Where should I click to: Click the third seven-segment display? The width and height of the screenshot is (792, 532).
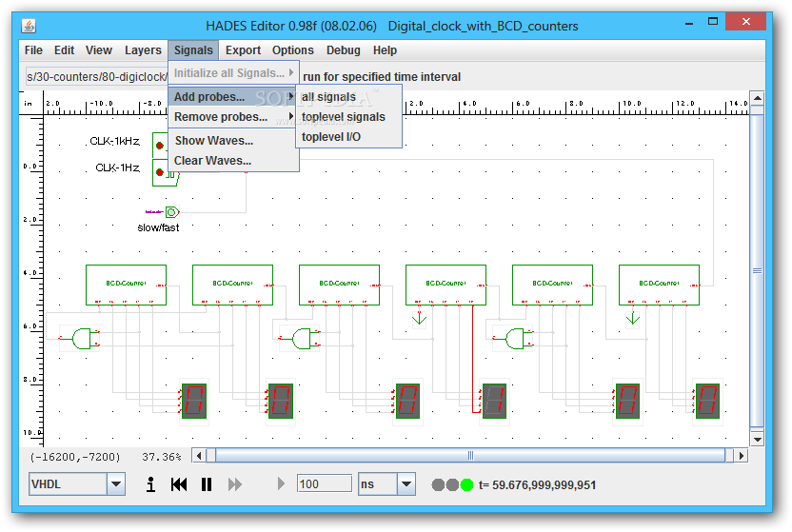click(x=407, y=401)
